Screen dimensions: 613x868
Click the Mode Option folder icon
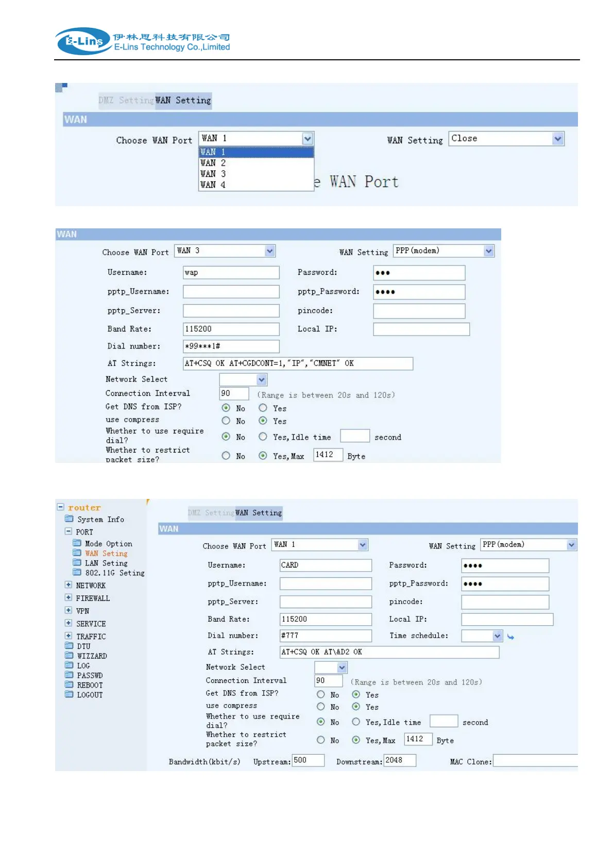pyautogui.click(x=77, y=543)
